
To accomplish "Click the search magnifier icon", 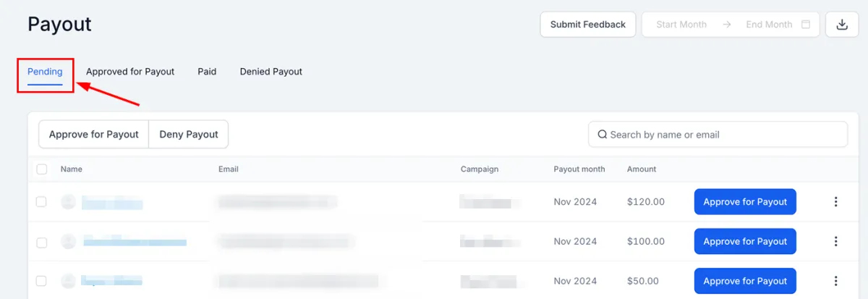I will coord(603,135).
